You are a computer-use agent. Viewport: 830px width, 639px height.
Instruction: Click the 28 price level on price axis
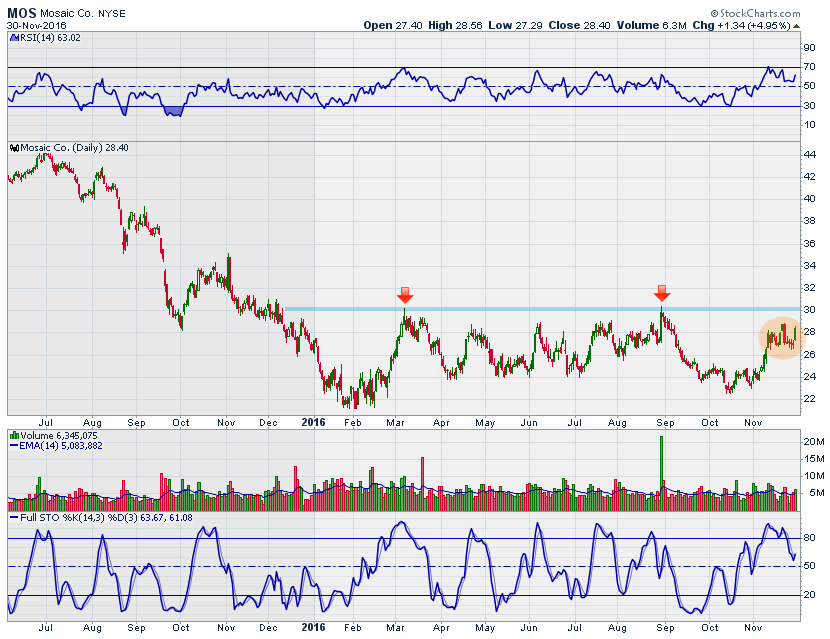coord(809,332)
